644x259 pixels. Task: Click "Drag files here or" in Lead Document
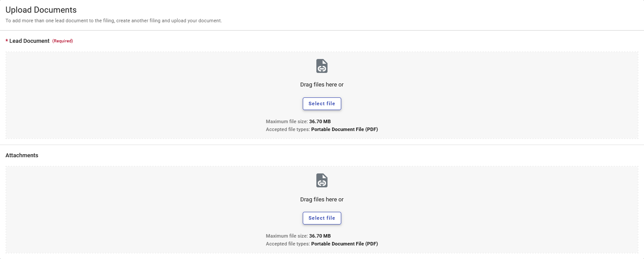(x=322, y=85)
